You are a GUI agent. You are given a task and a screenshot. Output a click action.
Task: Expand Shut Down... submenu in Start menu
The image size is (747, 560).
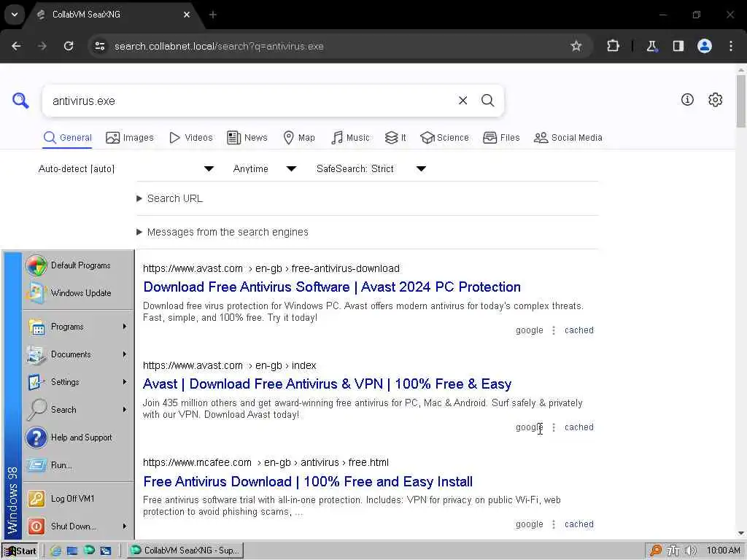pyautogui.click(x=78, y=526)
